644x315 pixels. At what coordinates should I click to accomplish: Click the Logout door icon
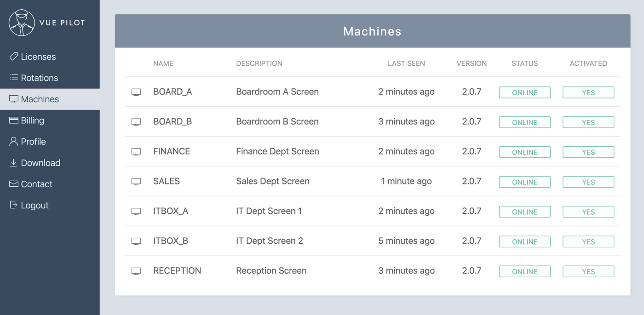click(14, 205)
